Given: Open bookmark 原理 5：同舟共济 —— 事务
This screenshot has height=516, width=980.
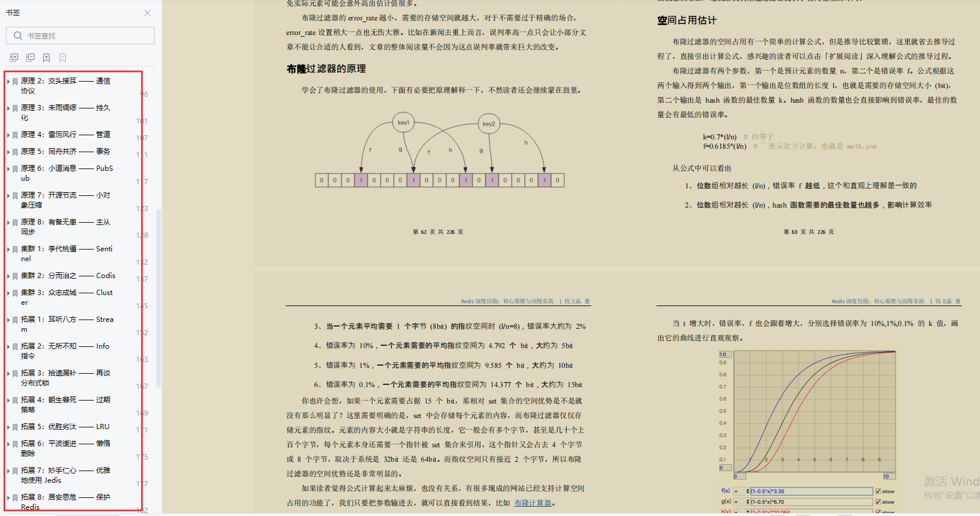Looking at the screenshot, I should [x=65, y=152].
